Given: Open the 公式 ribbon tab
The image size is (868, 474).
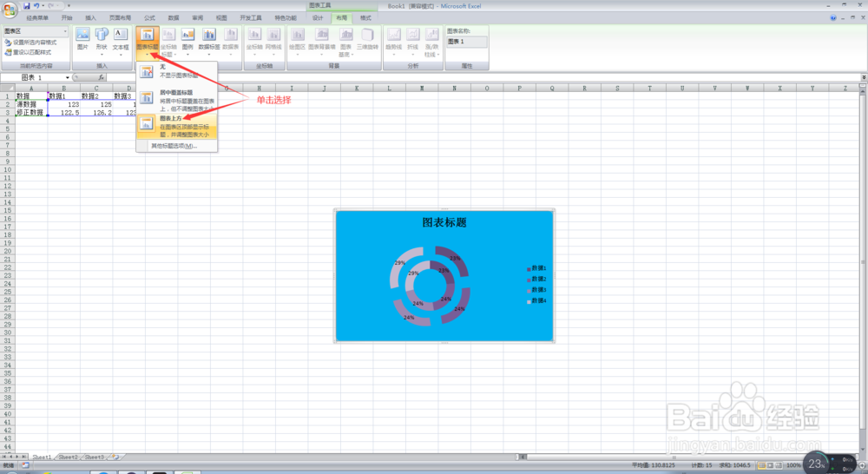Looking at the screenshot, I should pyautogui.click(x=149, y=17).
